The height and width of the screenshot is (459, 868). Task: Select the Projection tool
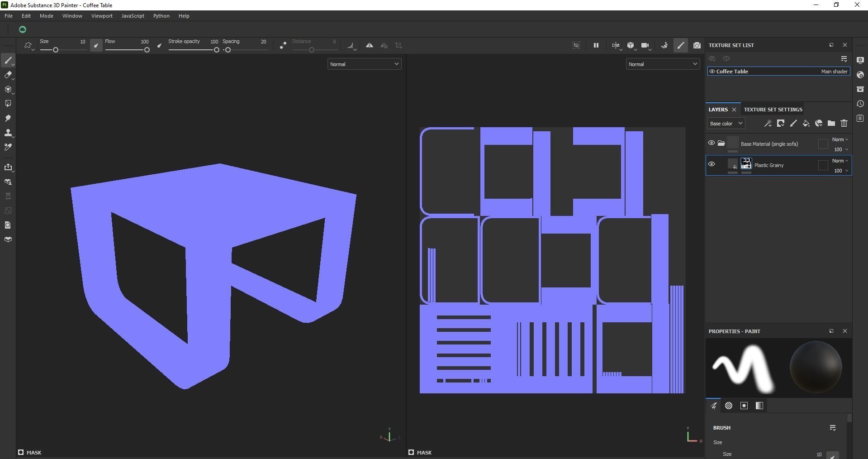point(8,89)
